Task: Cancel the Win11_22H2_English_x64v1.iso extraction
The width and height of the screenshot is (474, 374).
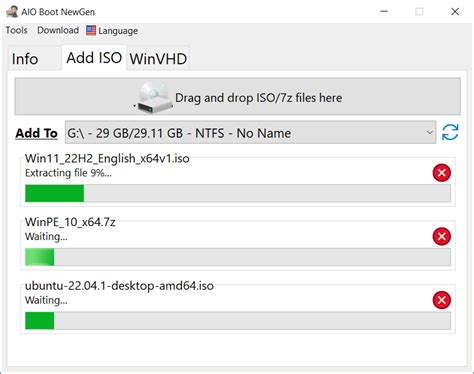Action: pyautogui.click(x=442, y=173)
